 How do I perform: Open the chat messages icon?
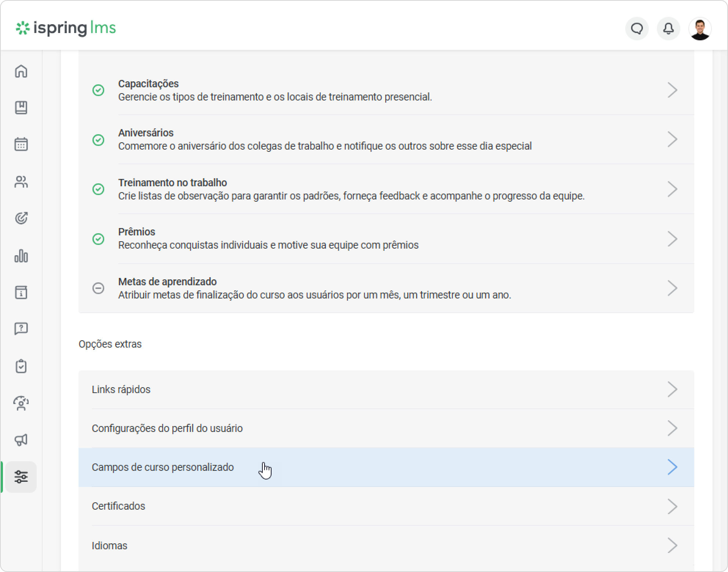tap(637, 29)
